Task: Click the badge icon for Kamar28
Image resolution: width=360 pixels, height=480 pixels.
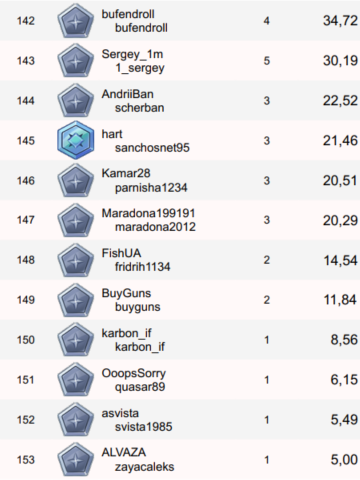Action: [76, 181]
